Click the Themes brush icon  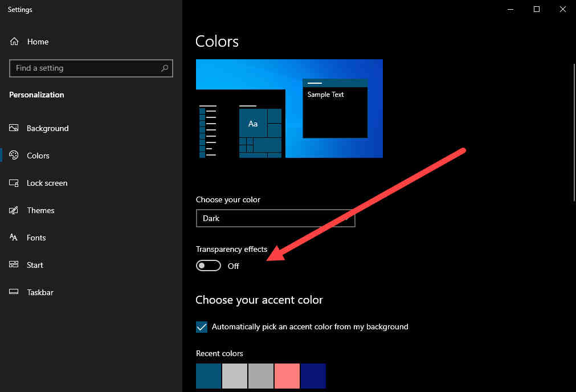click(x=14, y=210)
